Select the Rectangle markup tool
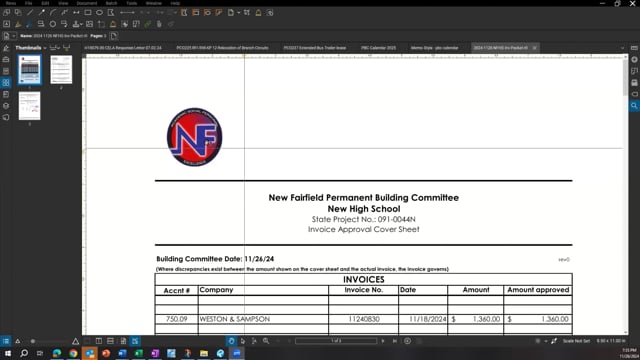The height and width of the screenshot is (360, 640). [x=88, y=13]
